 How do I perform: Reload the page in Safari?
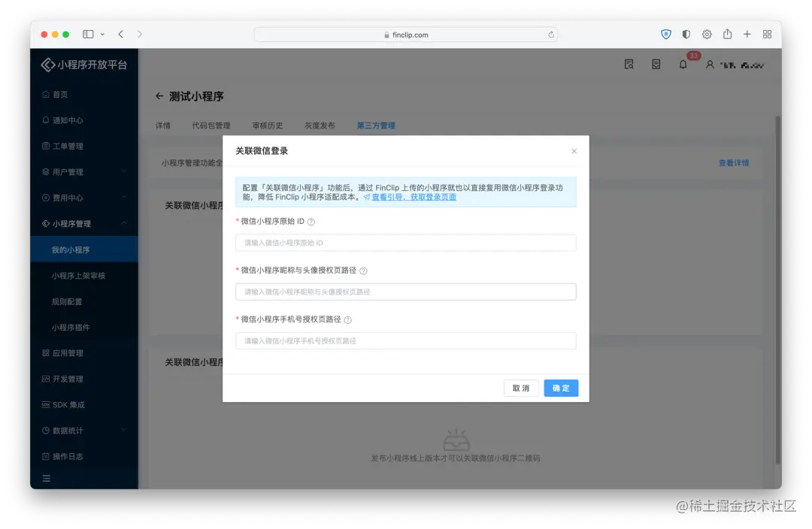coord(551,35)
